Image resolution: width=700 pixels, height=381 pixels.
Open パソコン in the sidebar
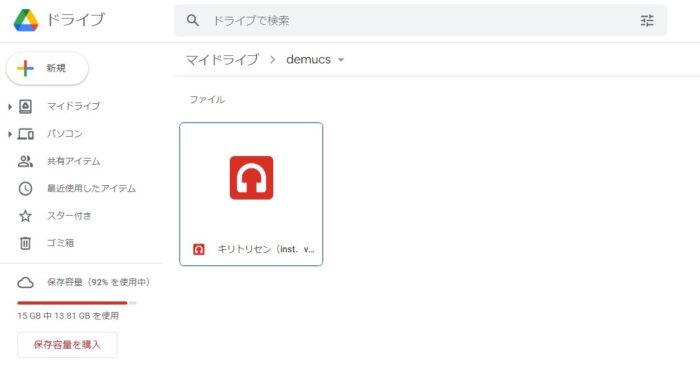[x=65, y=134]
